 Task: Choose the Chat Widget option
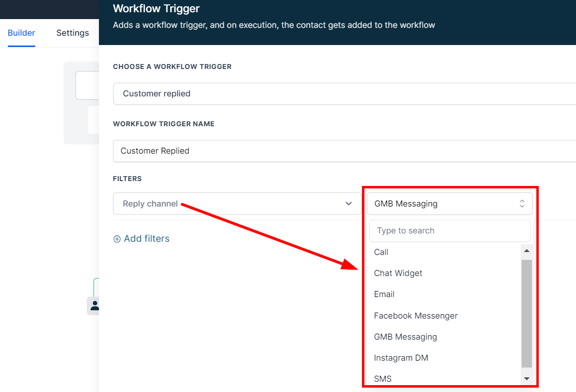pos(398,273)
